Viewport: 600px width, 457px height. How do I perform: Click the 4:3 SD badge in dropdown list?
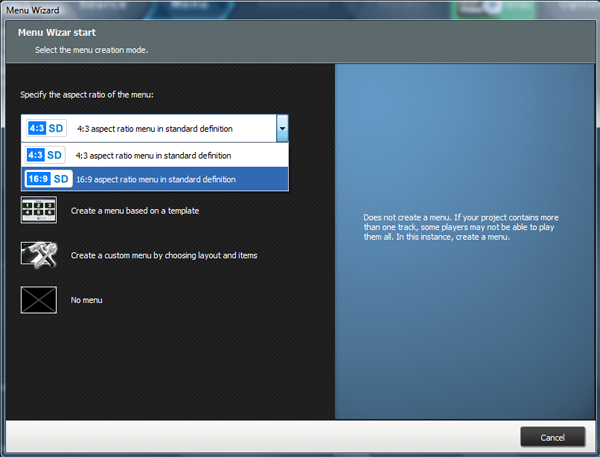click(45, 155)
